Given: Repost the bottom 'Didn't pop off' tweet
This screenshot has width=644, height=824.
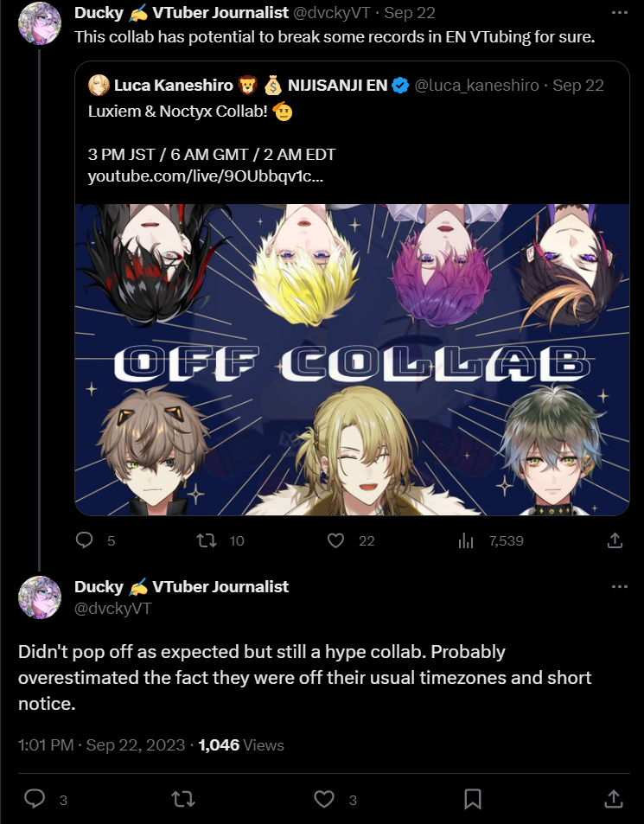Looking at the screenshot, I should point(183,799).
